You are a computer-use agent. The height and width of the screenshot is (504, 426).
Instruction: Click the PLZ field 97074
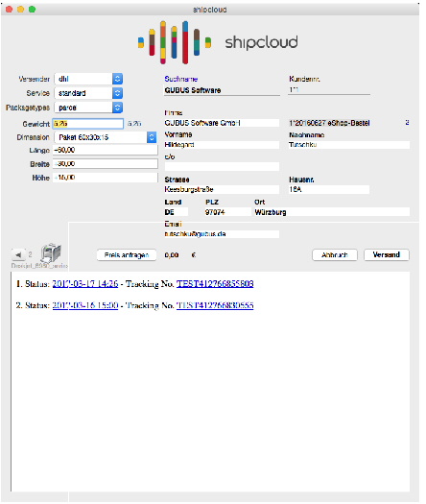tap(227, 212)
